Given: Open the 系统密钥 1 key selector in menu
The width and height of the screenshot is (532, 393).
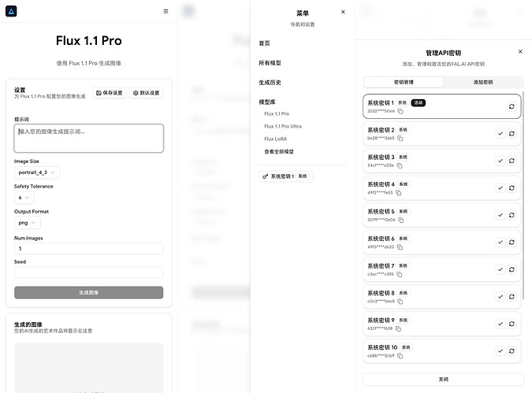Looking at the screenshot, I should point(285,176).
